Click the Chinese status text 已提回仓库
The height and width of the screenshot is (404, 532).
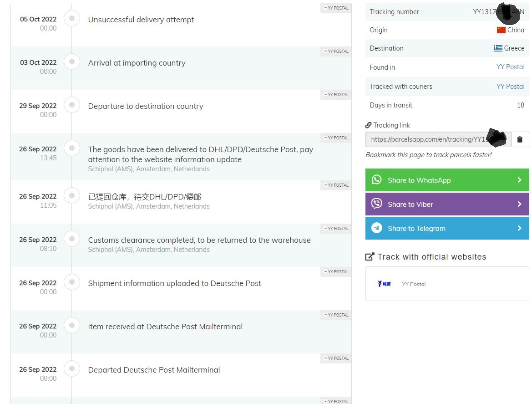coord(145,197)
